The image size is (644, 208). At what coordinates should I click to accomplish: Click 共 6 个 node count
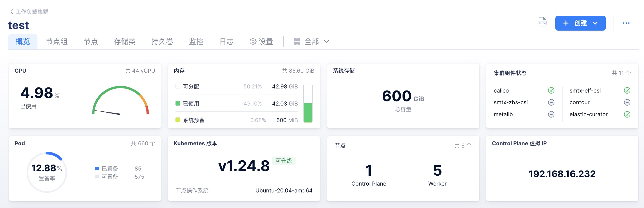(463, 146)
